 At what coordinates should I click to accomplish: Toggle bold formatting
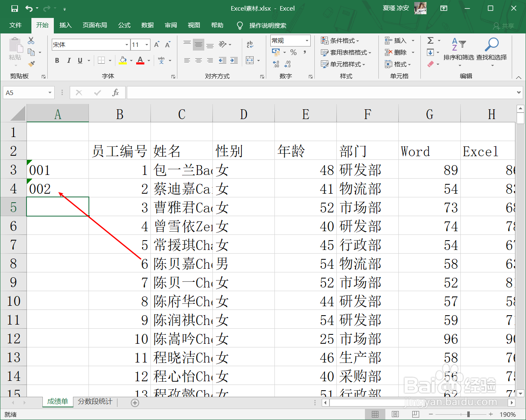click(57, 60)
